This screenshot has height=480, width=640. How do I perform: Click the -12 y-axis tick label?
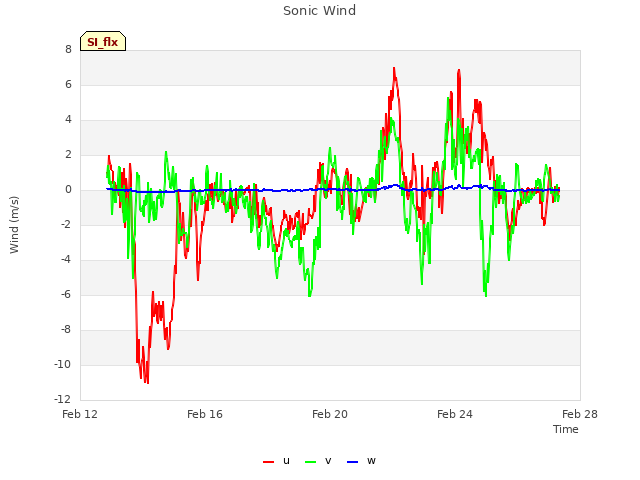click(63, 399)
